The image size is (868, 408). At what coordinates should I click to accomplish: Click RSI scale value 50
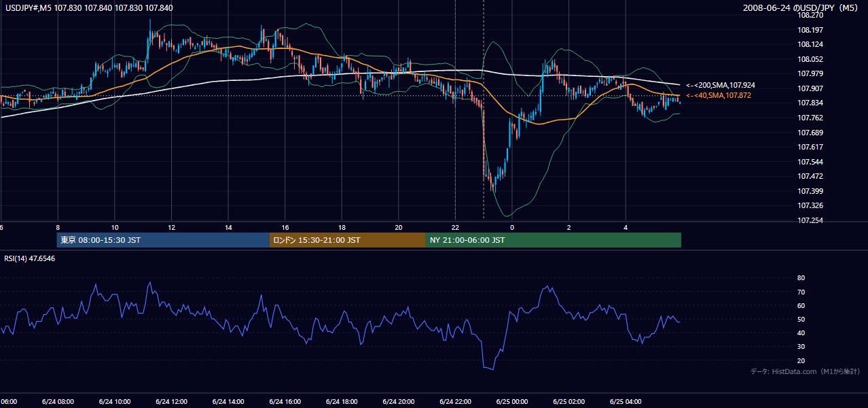[x=801, y=319]
